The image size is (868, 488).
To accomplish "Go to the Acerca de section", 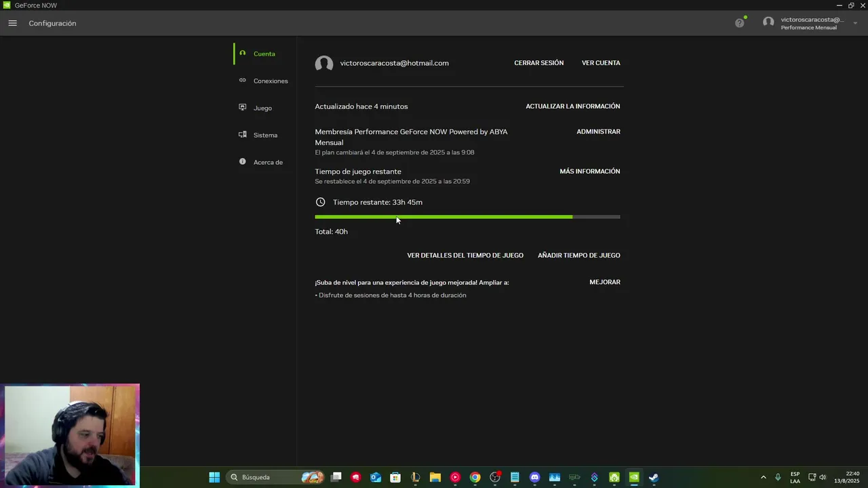I will (264, 162).
